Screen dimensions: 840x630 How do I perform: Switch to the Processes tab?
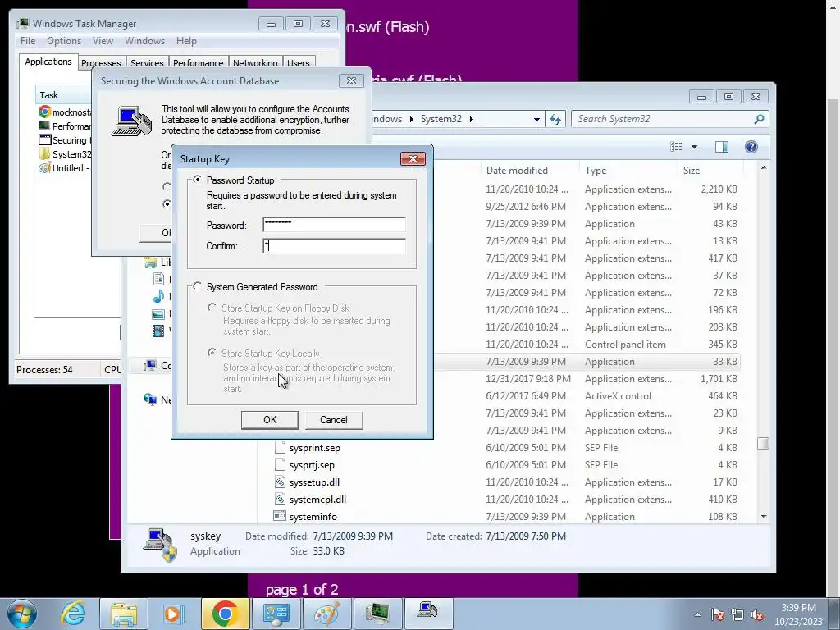(101, 62)
